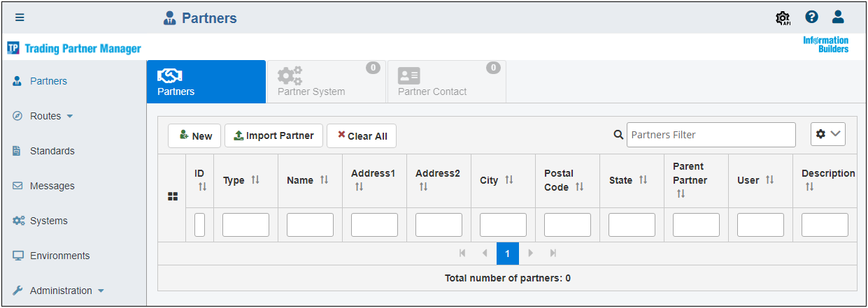Open the user profile icon
The height and width of the screenshot is (308, 868).
coord(838,17)
